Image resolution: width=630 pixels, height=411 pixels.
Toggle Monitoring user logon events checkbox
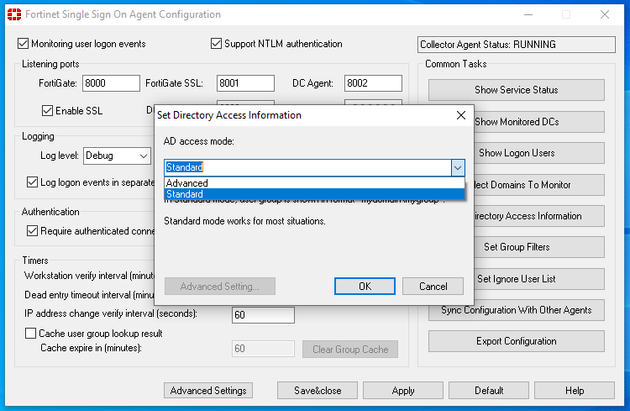23,43
